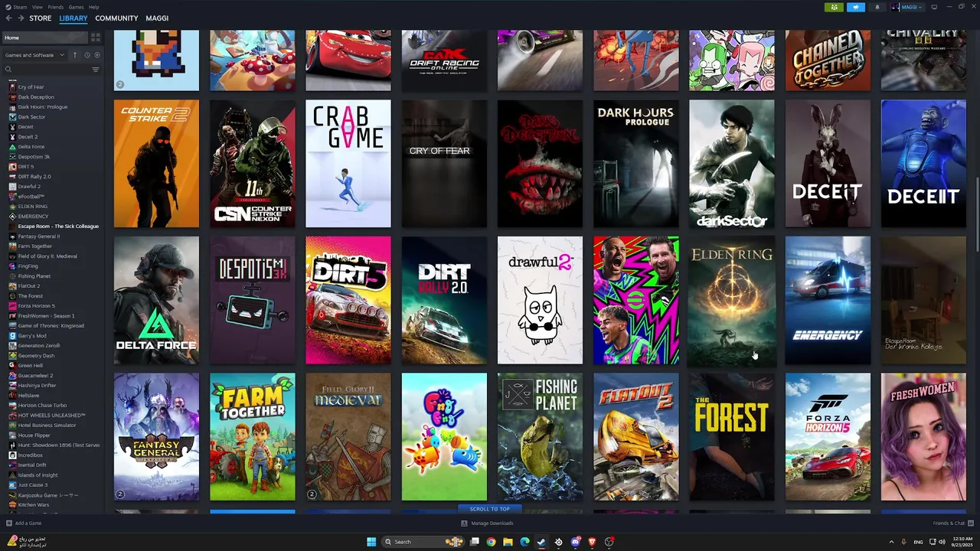Go forward with the right arrow
The width and height of the screenshot is (980, 551).
(x=21, y=18)
